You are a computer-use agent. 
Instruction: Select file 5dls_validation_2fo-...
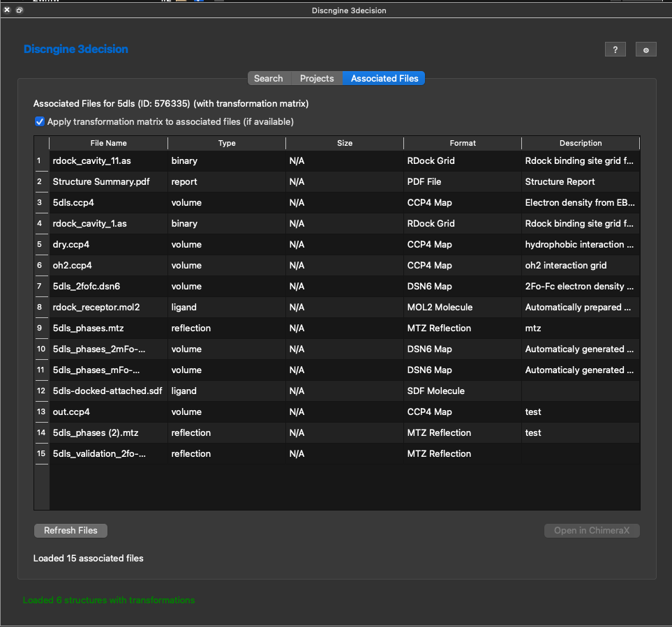108,454
